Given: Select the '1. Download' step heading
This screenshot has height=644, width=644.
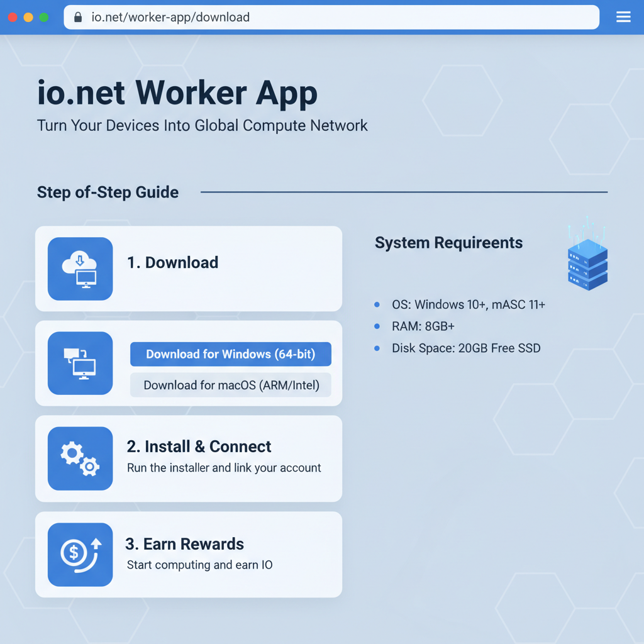Looking at the screenshot, I should [x=172, y=263].
